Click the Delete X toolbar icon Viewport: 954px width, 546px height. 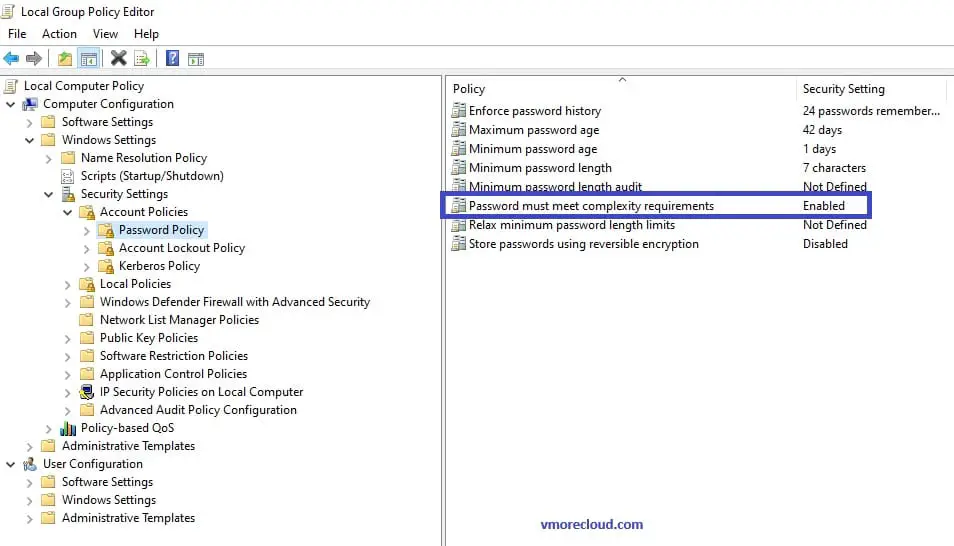(119, 58)
